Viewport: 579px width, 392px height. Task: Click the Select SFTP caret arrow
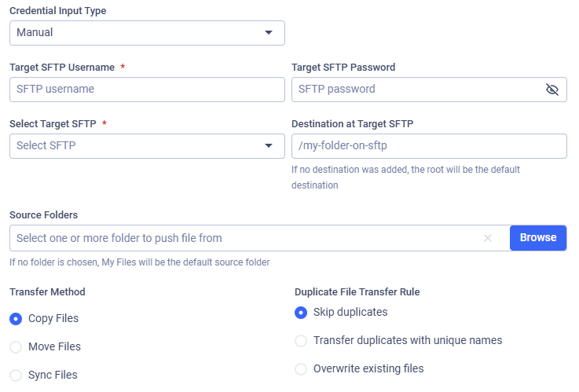269,146
